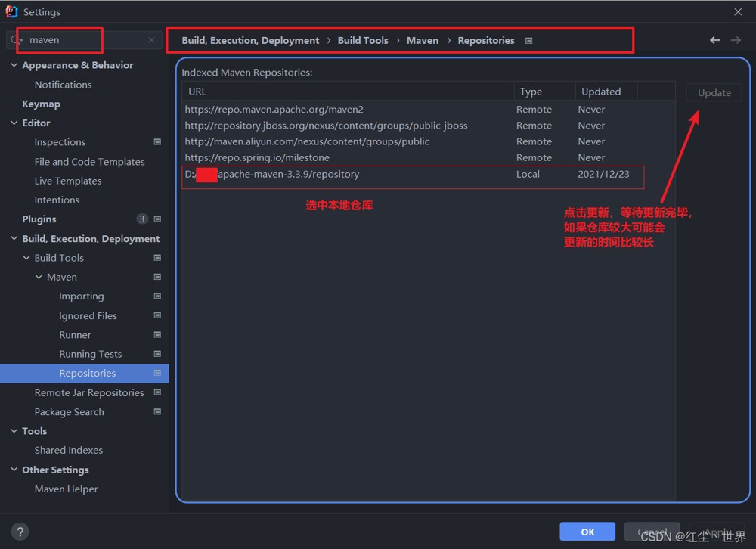Sort table by the URL column header
This screenshot has width=756, height=549.
348,91
